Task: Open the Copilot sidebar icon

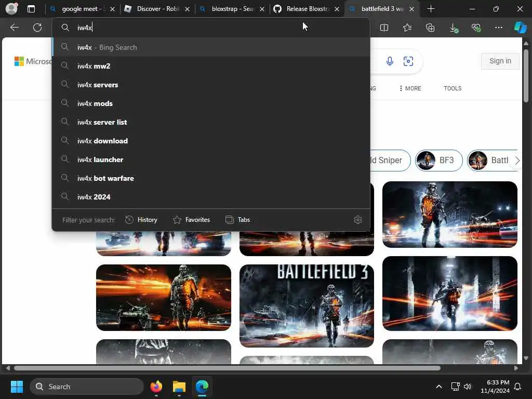Action: point(520,28)
